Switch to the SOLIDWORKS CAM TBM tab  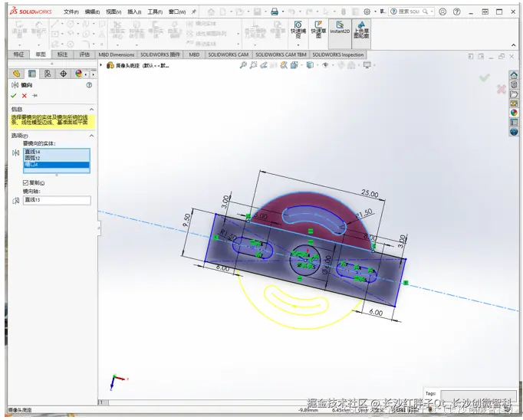point(281,54)
